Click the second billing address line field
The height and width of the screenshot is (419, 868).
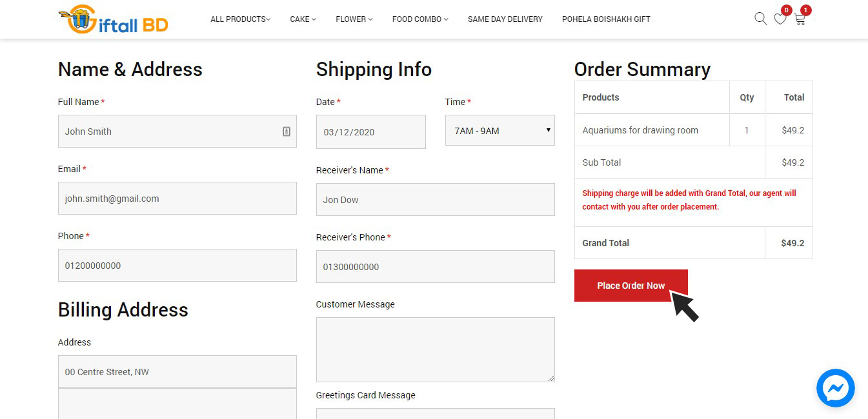pyautogui.click(x=177, y=404)
